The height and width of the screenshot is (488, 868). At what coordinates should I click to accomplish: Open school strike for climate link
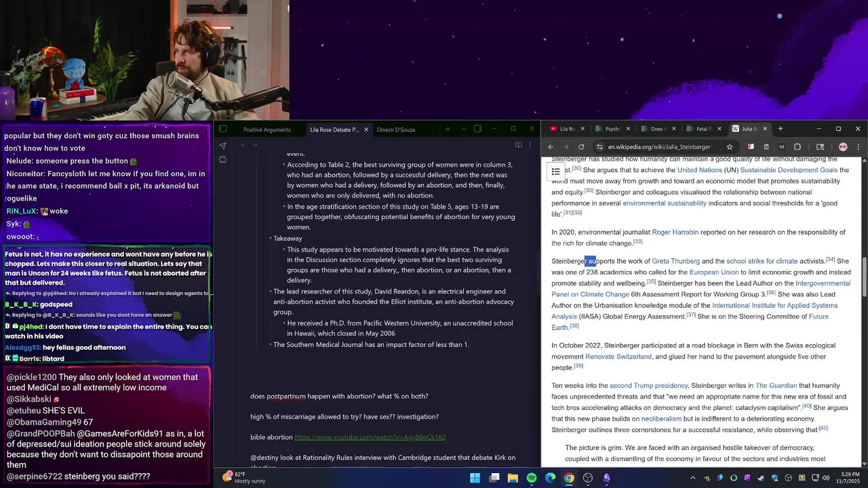pyautogui.click(x=762, y=261)
